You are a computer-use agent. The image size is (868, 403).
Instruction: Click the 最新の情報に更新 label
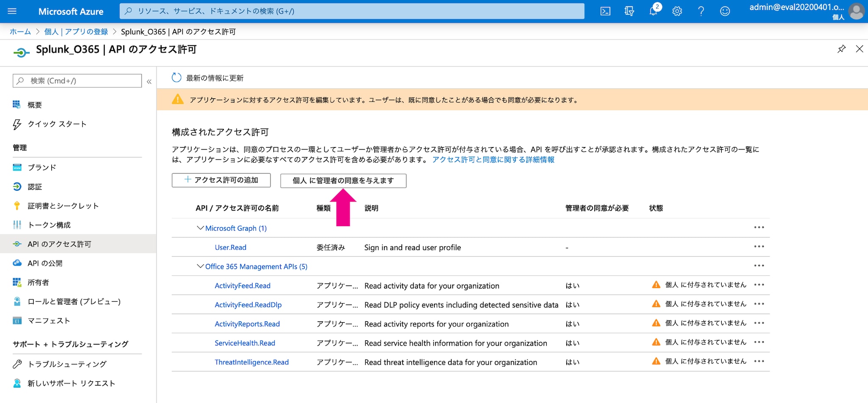point(215,78)
